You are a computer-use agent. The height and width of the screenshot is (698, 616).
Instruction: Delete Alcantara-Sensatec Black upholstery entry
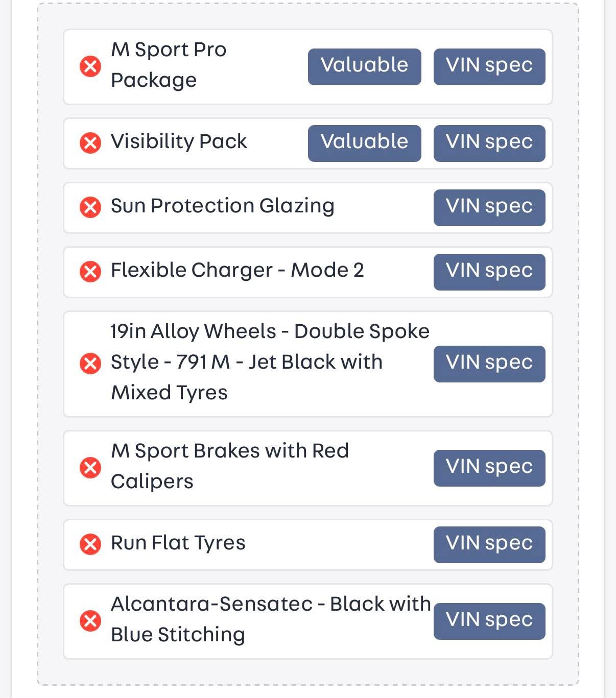[90, 621]
